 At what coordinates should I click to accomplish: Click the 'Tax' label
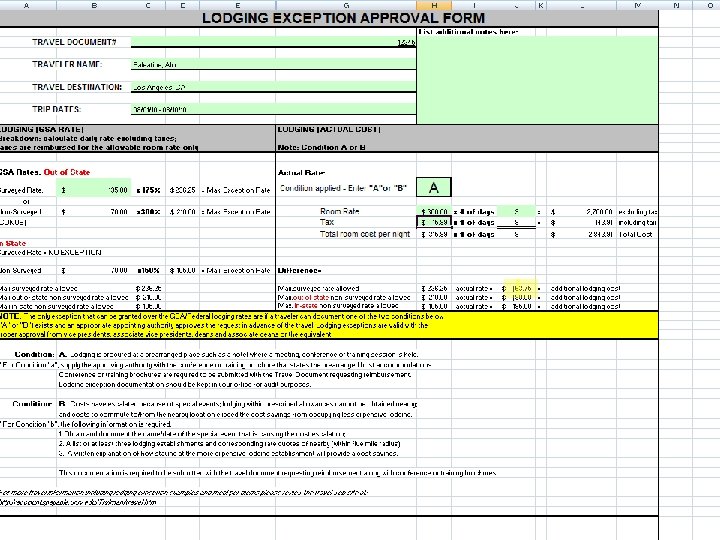[327, 222]
